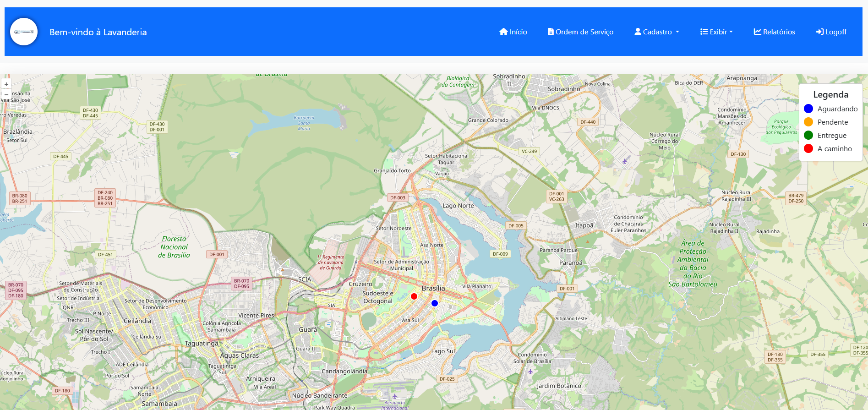868x410 pixels.
Task: Click the Ceilândia label on the map
Action: pyautogui.click(x=137, y=321)
